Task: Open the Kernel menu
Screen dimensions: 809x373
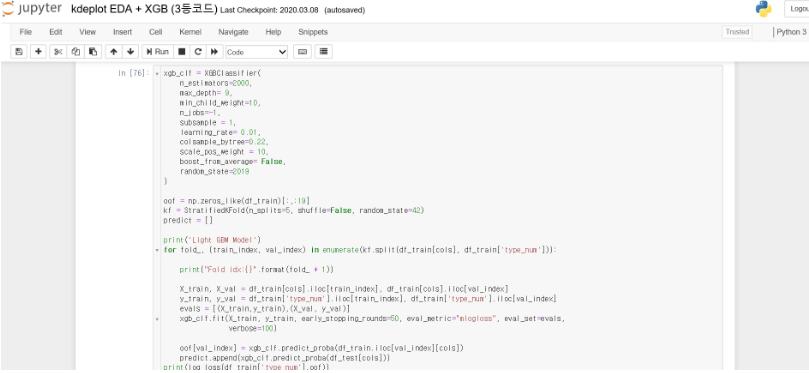Action: pos(190,32)
